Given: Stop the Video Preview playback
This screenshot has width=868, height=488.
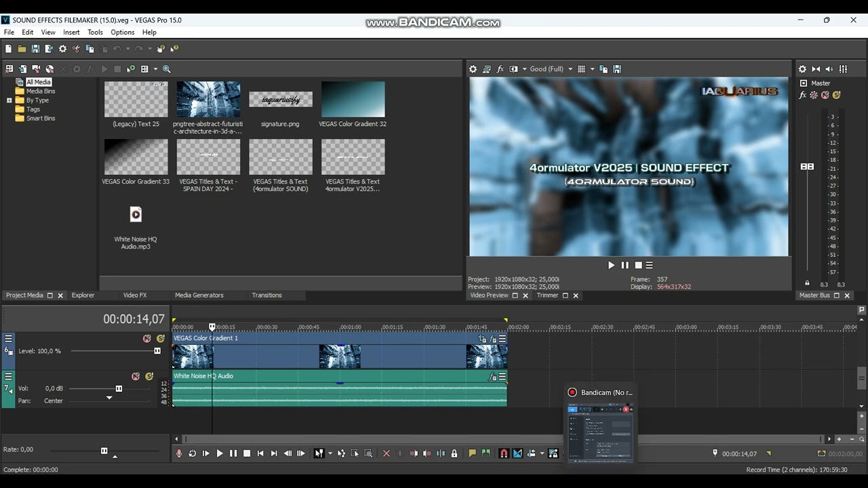Looking at the screenshot, I should [x=638, y=266].
